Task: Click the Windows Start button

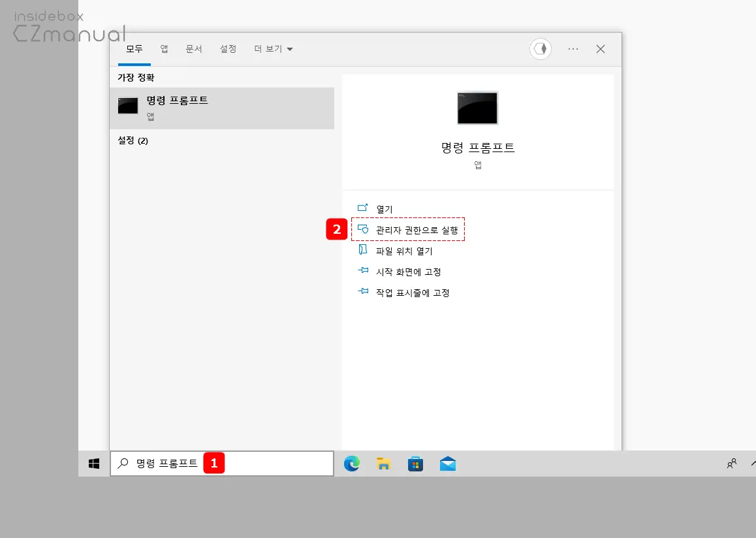Action: click(93, 464)
